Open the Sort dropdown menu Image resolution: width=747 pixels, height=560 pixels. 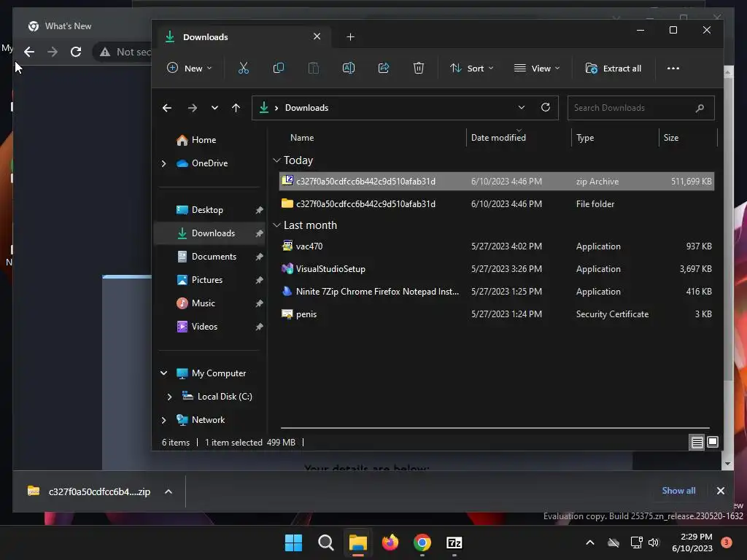472,68
